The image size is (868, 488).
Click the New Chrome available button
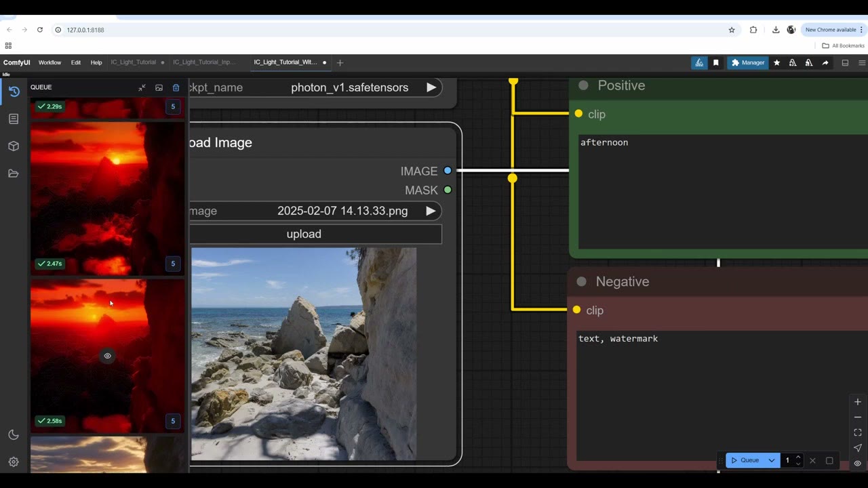[x=834, y=30]
